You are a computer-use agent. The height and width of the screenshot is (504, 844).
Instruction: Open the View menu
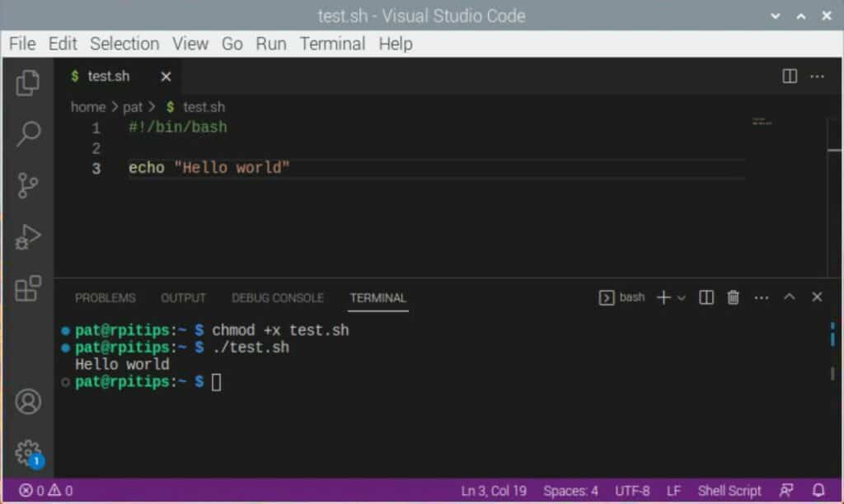(190, 44)
